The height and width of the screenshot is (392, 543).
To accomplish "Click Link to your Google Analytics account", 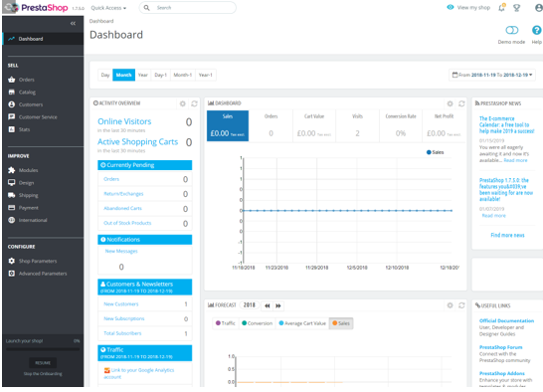I will [139, 373].
